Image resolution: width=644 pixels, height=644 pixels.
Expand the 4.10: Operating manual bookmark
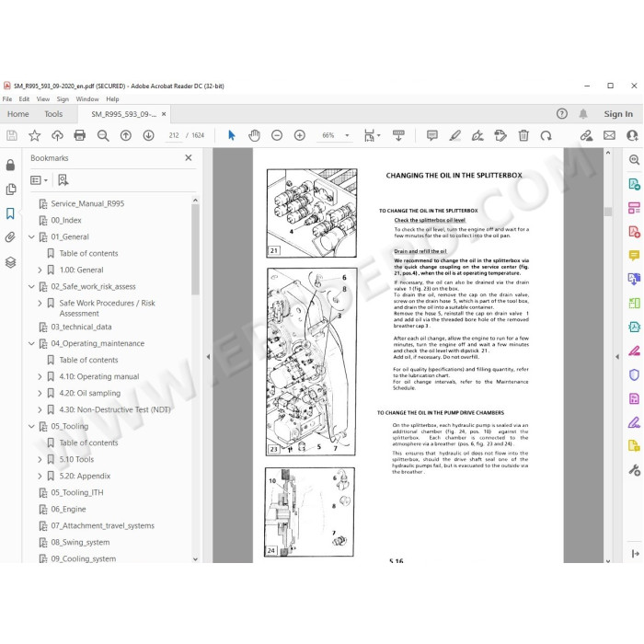tap(40, 376)
